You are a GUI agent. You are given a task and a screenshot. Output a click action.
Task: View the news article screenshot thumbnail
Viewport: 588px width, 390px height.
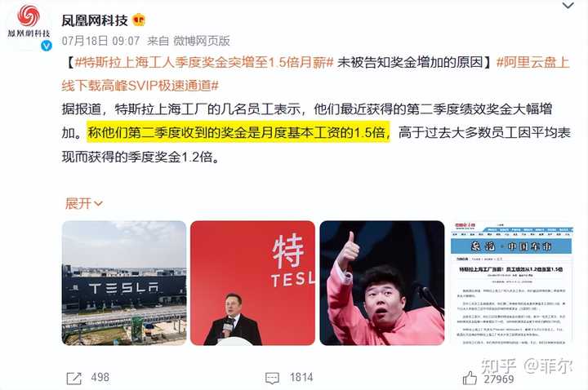coord(510,283)
